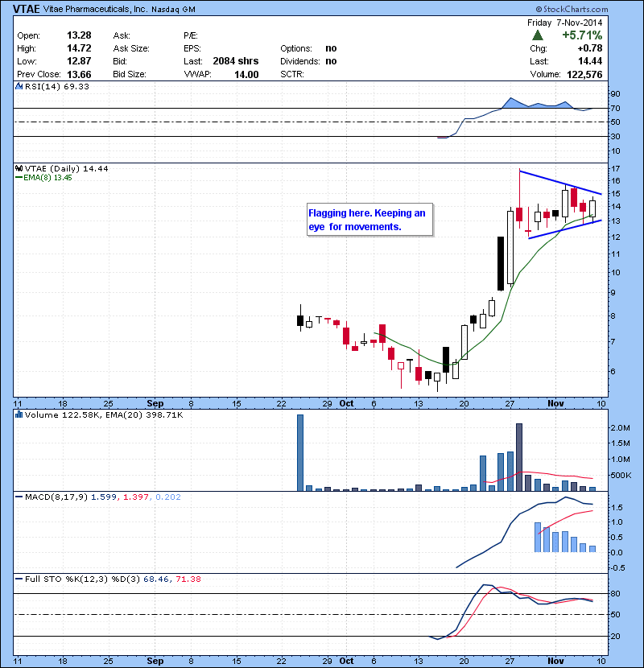Click the date Friday 7-Nov-2014
Screen dimensions: 644x668
565,23
